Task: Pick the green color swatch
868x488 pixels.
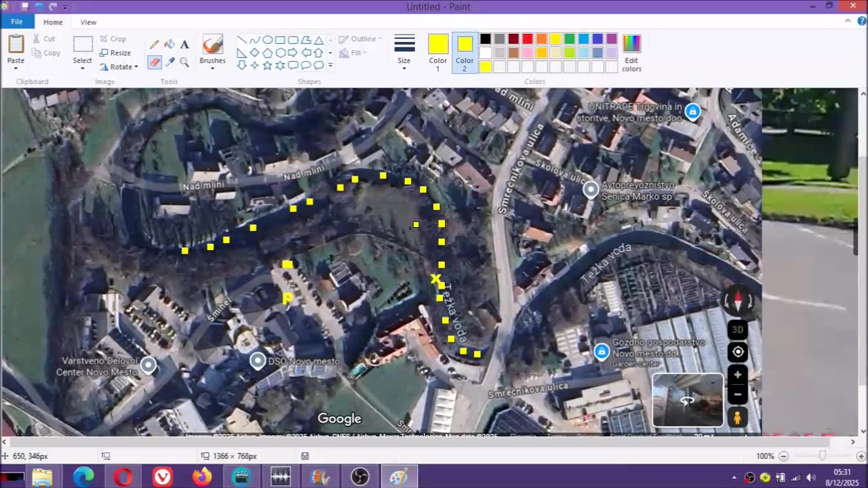Action: coord(570,39)
